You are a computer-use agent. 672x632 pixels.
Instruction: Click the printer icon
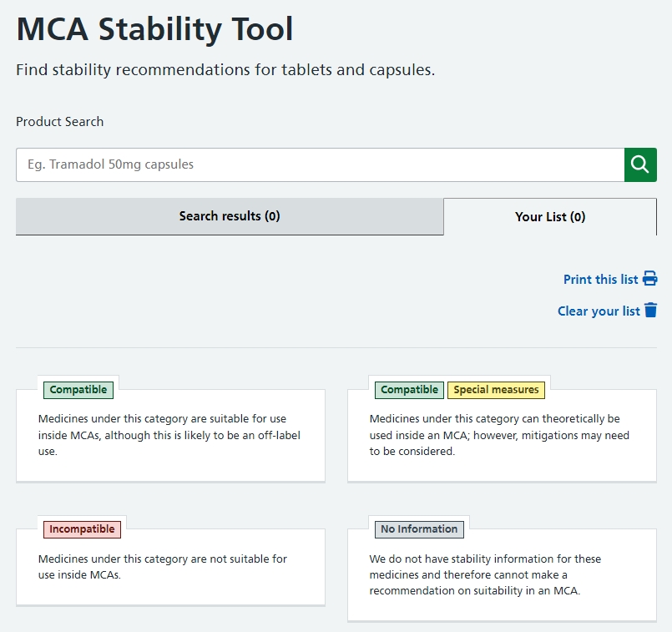(650, 279)
